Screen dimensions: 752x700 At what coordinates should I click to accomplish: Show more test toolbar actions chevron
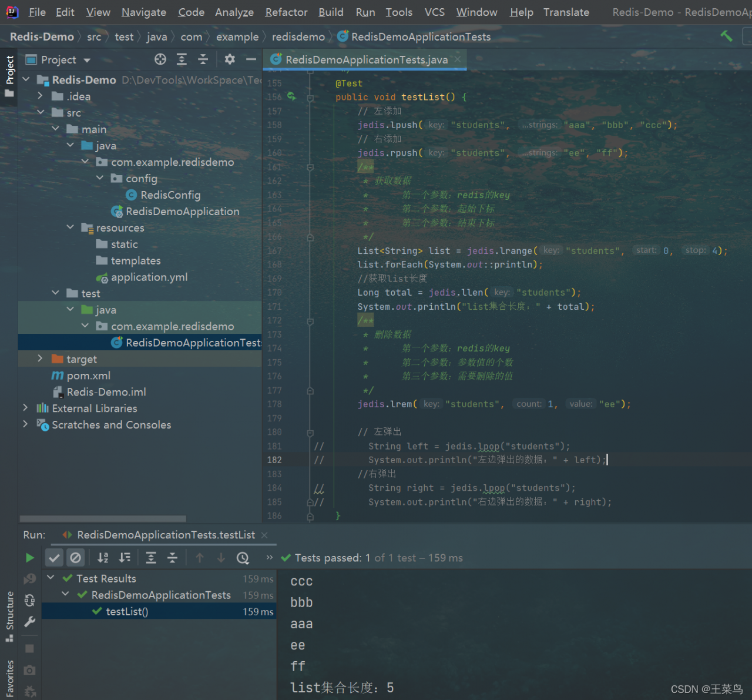coord(269,557)
